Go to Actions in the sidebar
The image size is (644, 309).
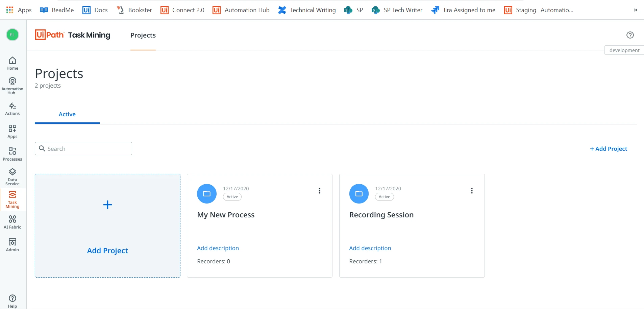13,109
